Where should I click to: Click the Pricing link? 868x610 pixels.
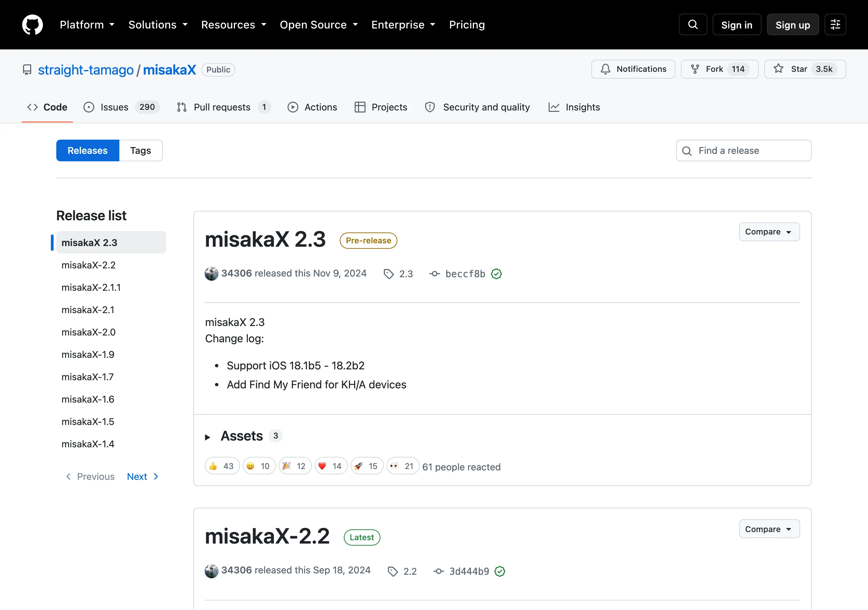(x=467, y=24)
